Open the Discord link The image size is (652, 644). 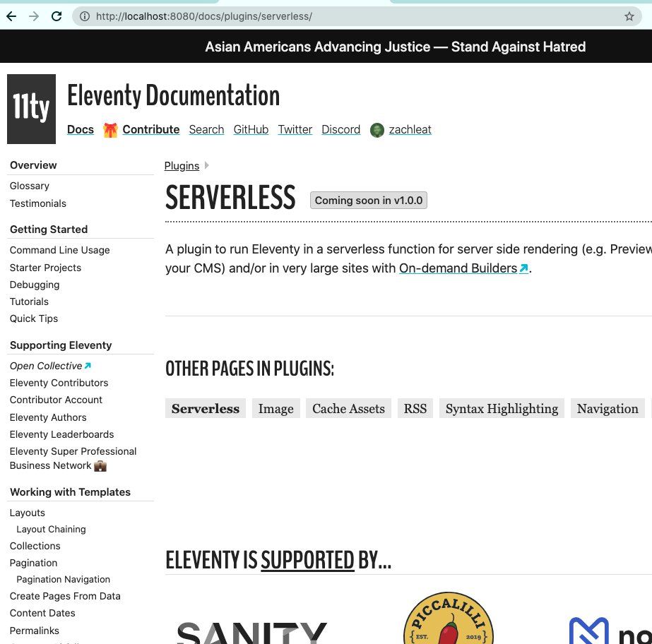click(x=340, y=130)
